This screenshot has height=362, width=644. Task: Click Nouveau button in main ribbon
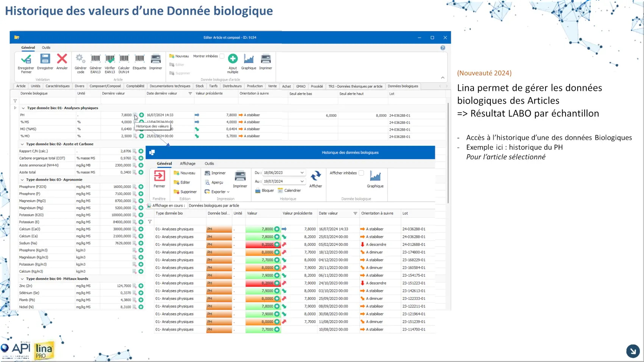179,56
